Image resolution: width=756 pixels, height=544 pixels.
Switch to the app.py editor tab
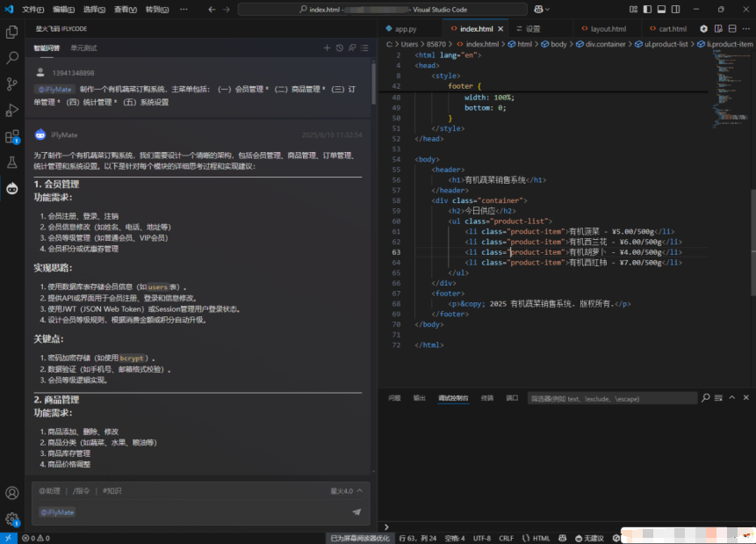406,29
